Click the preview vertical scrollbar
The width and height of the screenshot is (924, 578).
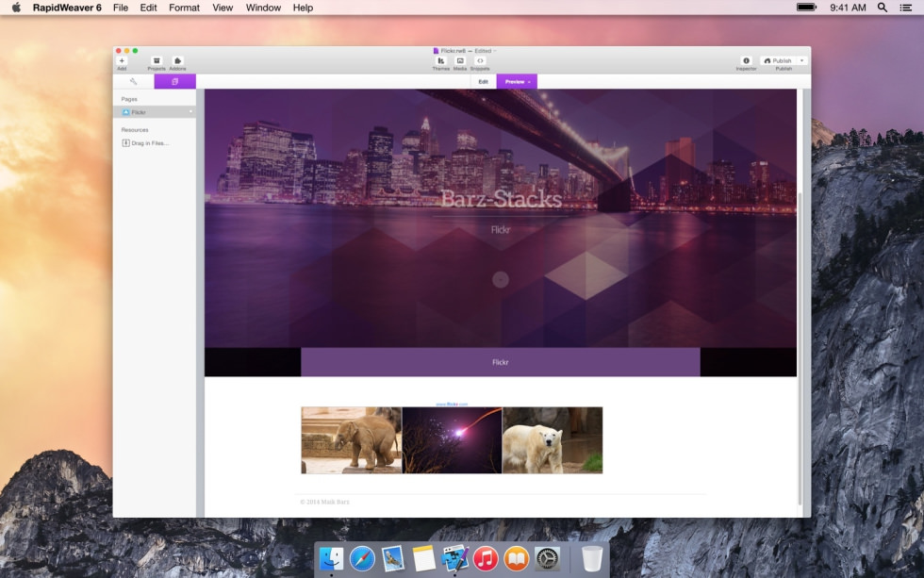pos(800,348)
